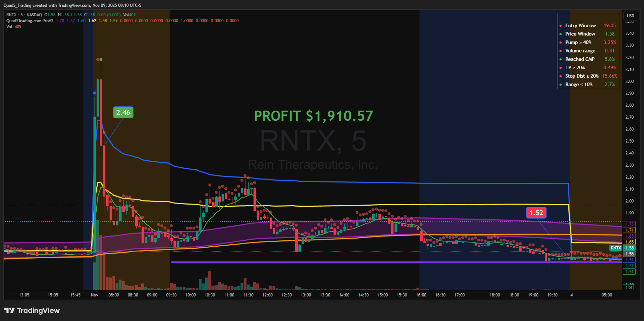Image resolution: width=644 pixels, height=321 pixels.
Task: Open the USD currency selector
Action: click(x=631, y=16)
